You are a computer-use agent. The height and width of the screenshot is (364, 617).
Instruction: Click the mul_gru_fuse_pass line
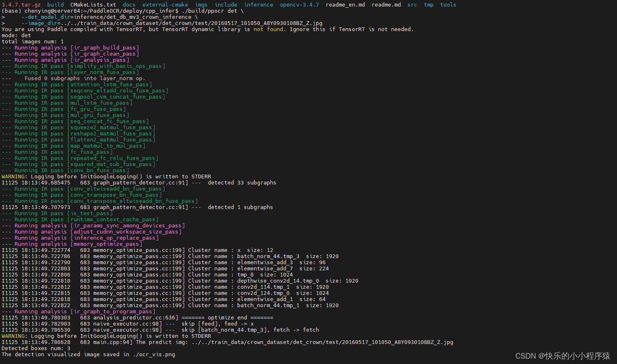65,115
